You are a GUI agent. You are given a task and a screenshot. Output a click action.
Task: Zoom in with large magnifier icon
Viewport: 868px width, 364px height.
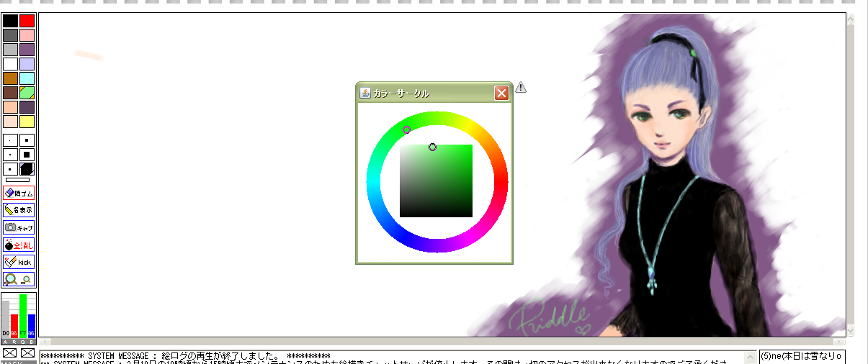[11, 279]
